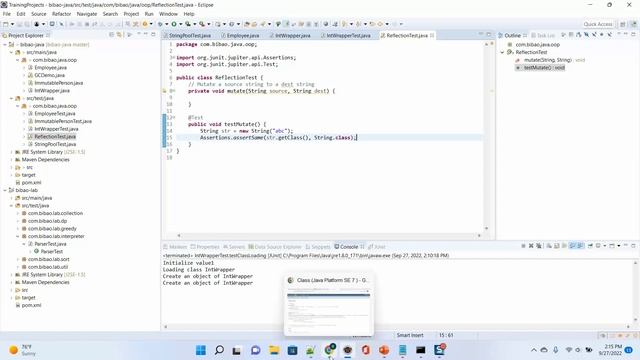This screenshot has height=360, width=640.
Task: Open the Run dropdown arrow beside green Run icon
Action: (x=180, y=24)
